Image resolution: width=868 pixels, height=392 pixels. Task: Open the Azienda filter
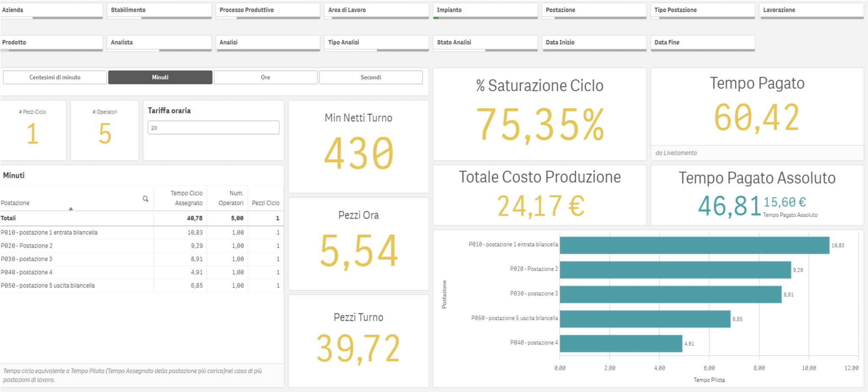52,10
